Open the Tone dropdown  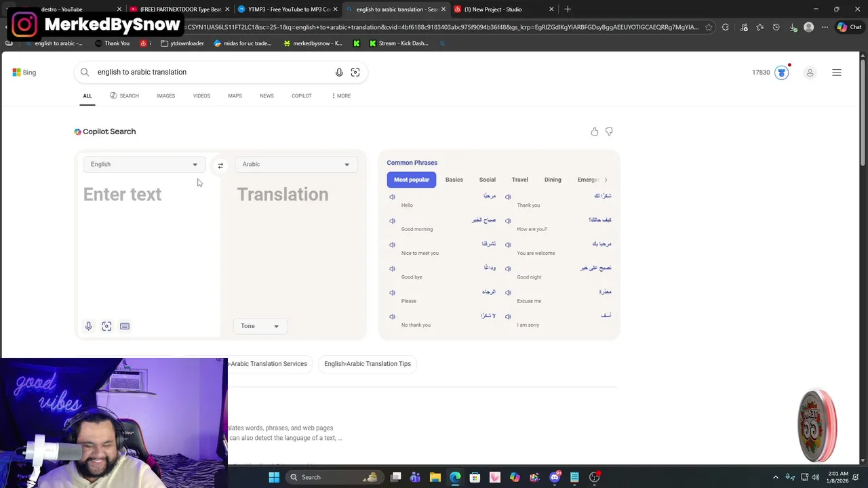260,326
